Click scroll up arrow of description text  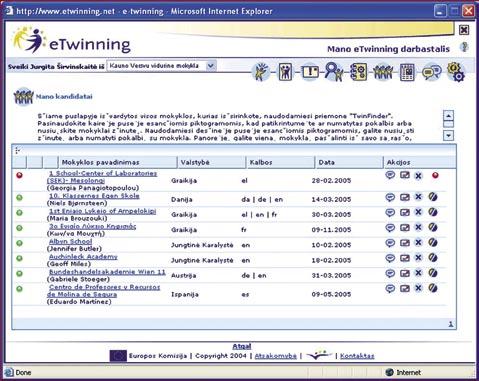pyautogui.click(x=449, y=116)
